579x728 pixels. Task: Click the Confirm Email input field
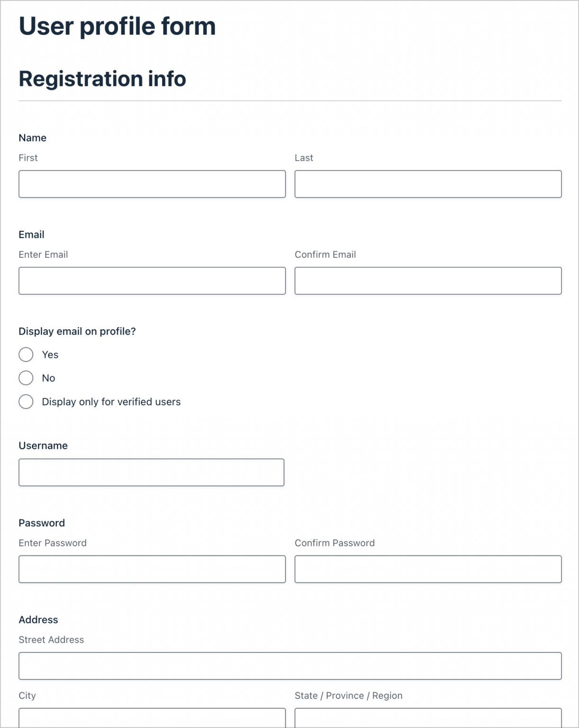coord(427,281)
